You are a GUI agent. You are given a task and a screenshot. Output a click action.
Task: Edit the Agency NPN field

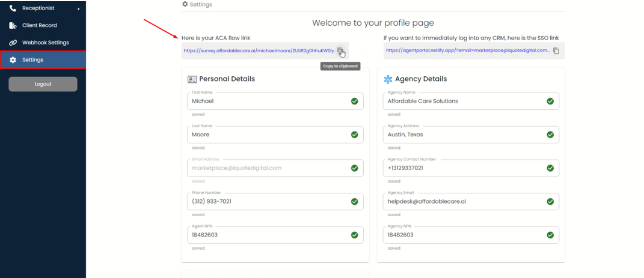tap(471, 235)
